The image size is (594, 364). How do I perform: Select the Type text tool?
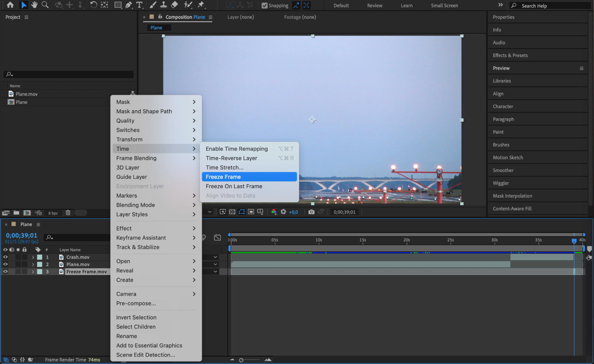(139, 5)
